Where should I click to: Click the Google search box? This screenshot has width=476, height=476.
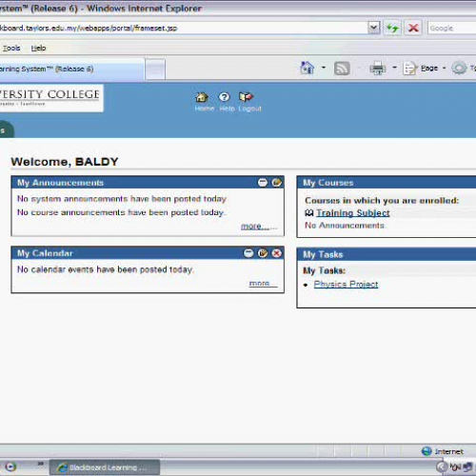[x=452, y=28]
